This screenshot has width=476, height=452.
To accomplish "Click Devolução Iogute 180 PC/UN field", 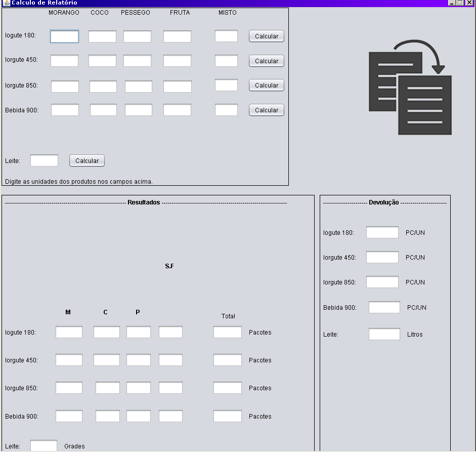I will pos(382,232).
